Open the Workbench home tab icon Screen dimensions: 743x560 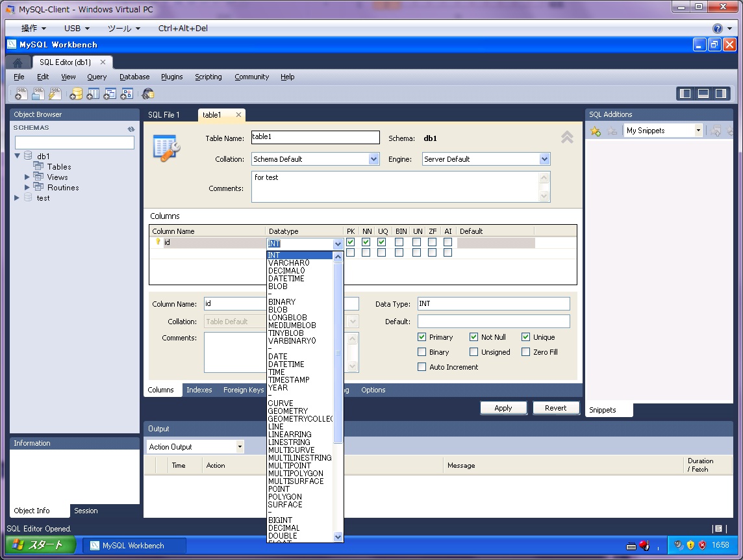(x=18, y=62)
